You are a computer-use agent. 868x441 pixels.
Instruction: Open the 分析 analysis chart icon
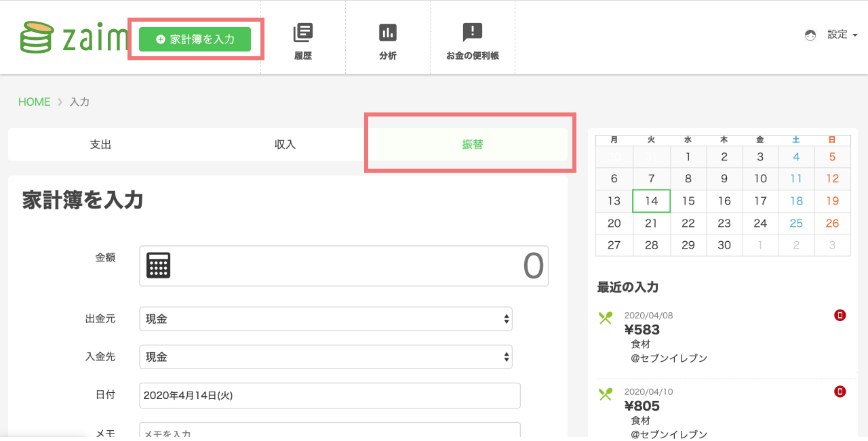pos(388,33)
